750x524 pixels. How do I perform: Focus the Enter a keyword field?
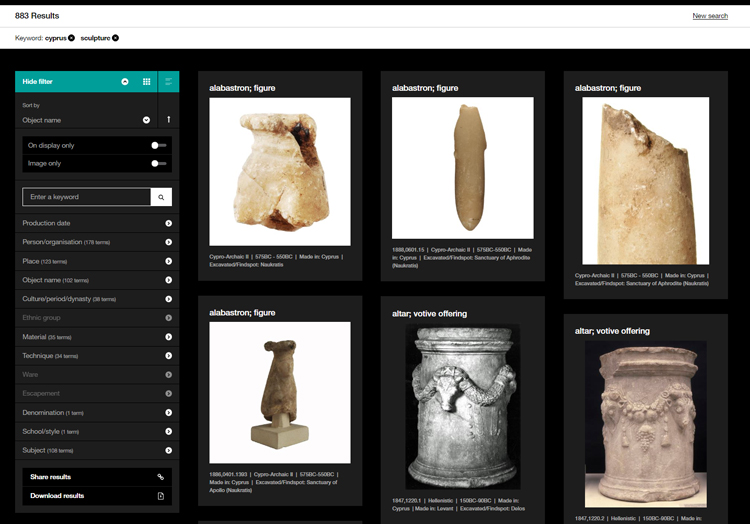coord(87,197)
